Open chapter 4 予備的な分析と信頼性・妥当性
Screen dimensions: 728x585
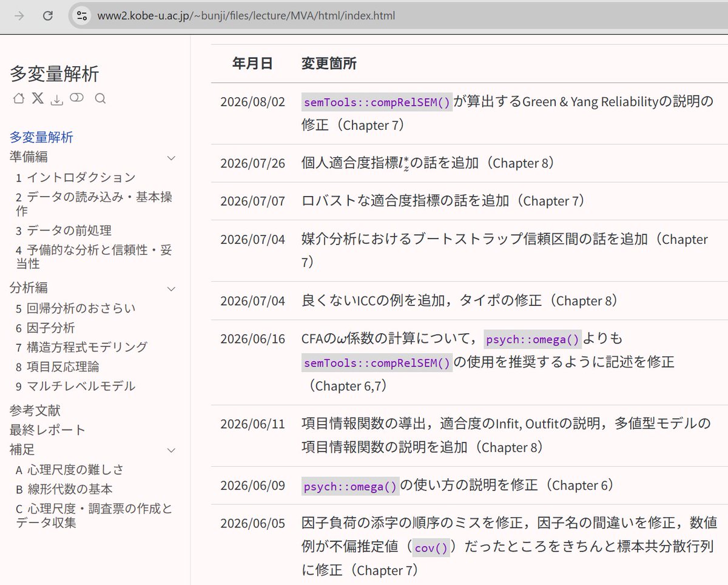click(x=94, y=256)
